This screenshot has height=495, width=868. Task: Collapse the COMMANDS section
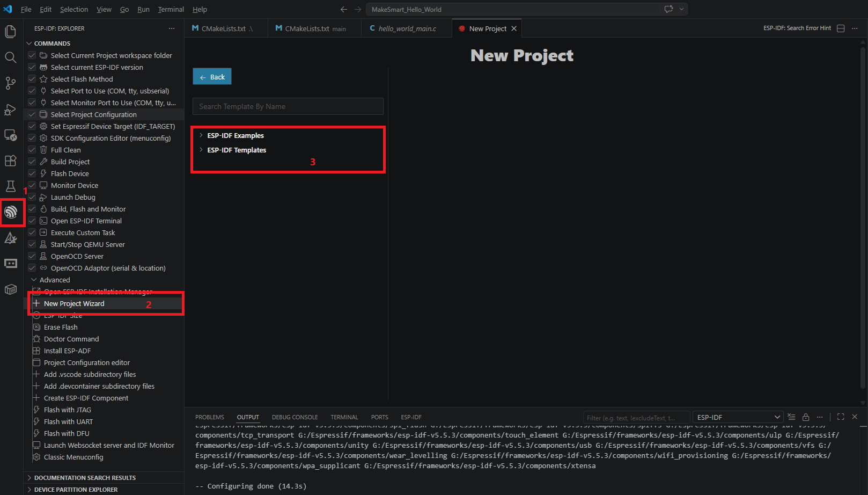click(x=29, y=43)
